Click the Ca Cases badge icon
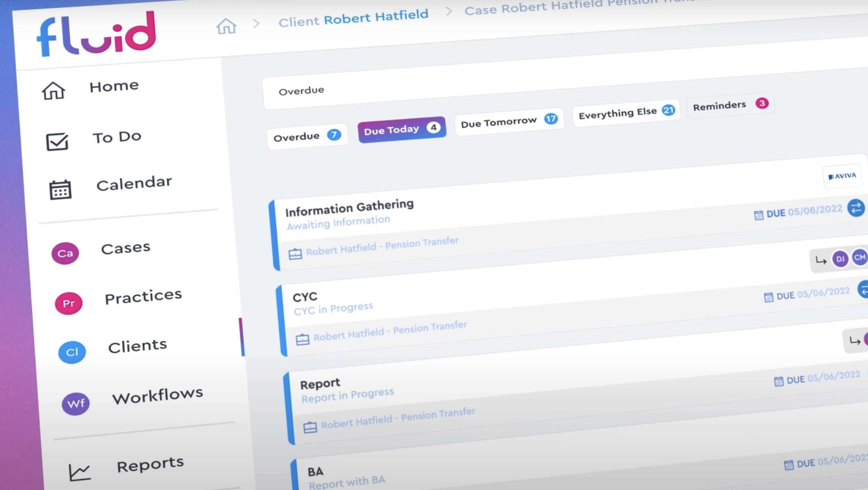 click(x=65, y=253)
